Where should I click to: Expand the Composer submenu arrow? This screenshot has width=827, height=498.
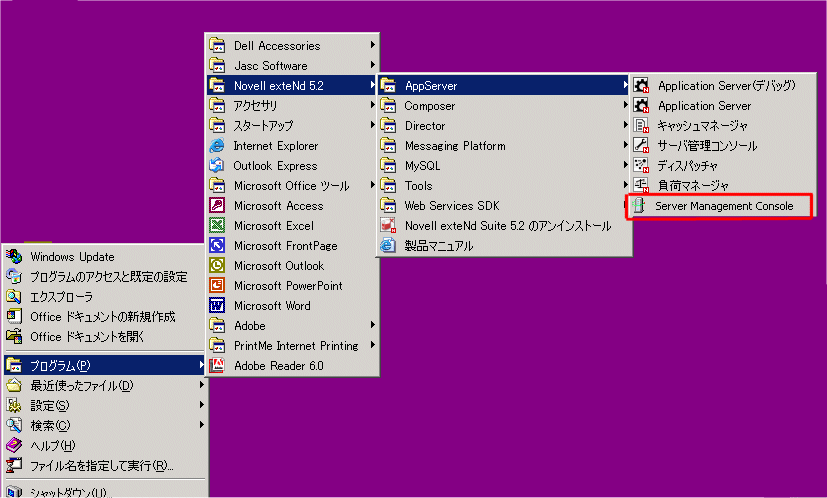(626, 106)
